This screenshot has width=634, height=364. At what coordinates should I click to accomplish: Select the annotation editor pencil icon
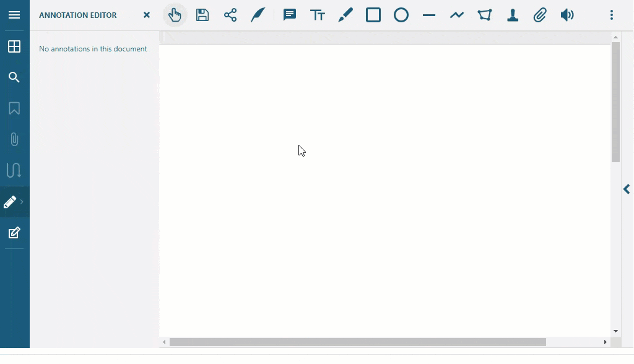point(10,202)
